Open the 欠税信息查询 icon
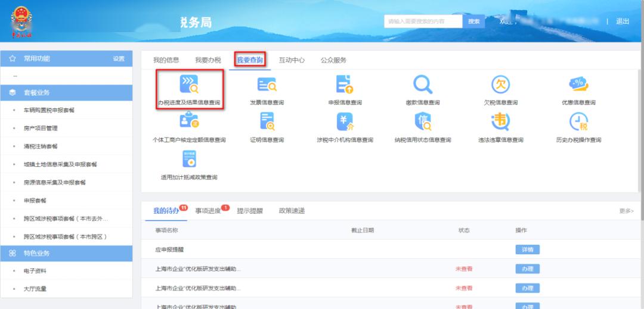 tap(500, 84)
